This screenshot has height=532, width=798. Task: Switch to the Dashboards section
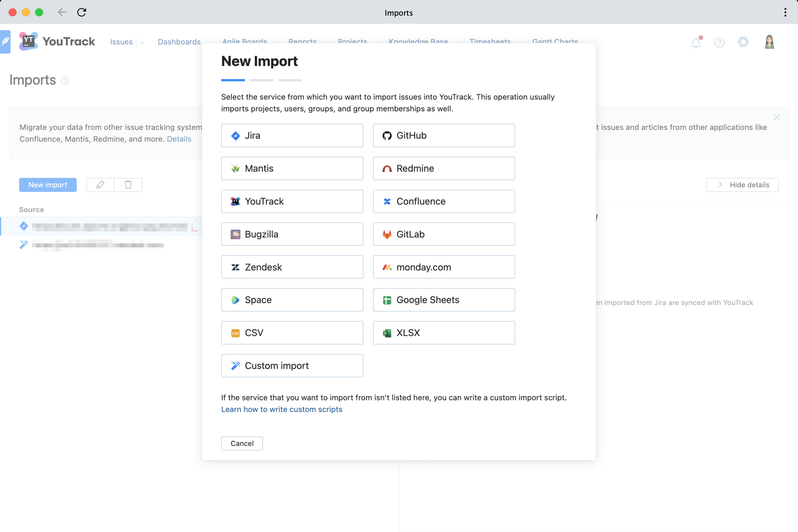click(179, 41)
